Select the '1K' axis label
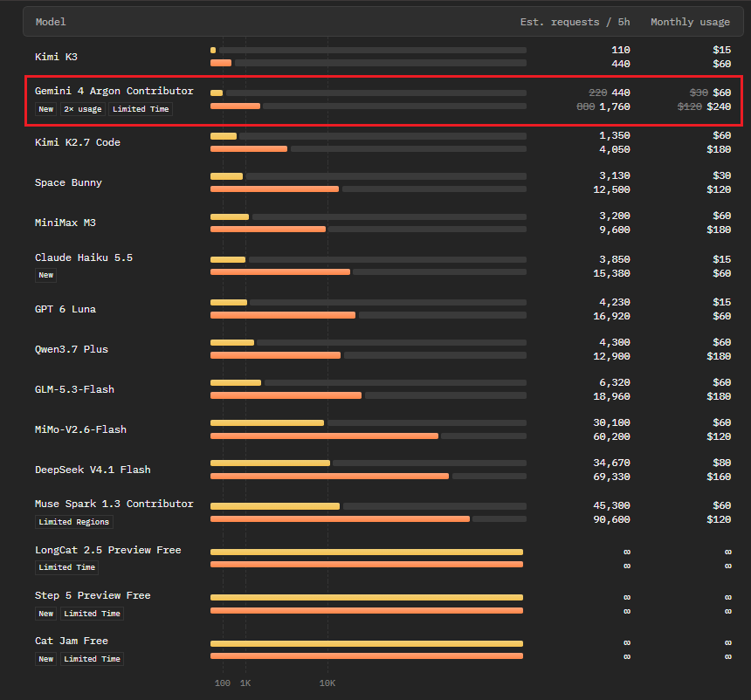 [x=245, y=683]
